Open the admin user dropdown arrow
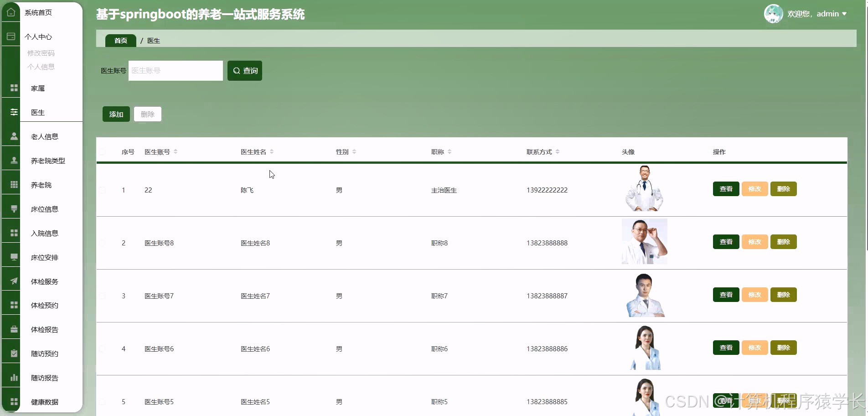This screenshot has height=416, width=868. point(844,14)
